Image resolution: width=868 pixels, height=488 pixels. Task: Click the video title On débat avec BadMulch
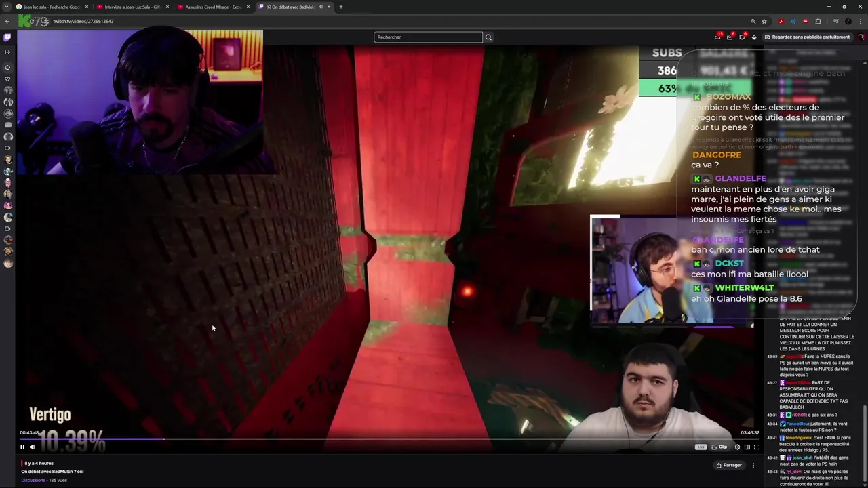tap(52, 472)
